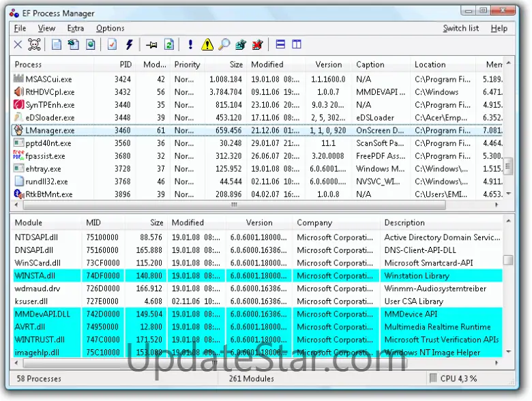Click the green refresh page icon
The width and height of the screenshot is (532, 401).
(x=168, y=45)
